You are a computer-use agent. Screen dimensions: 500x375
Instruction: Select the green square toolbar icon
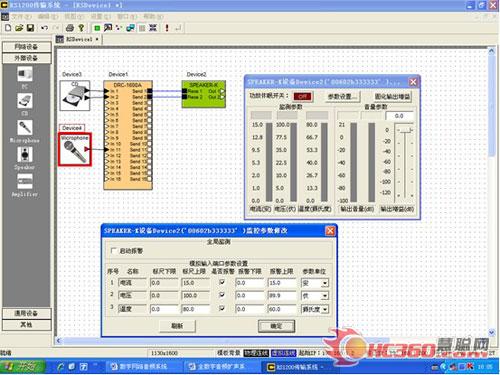pyautogui.click(x=97, y=28)
